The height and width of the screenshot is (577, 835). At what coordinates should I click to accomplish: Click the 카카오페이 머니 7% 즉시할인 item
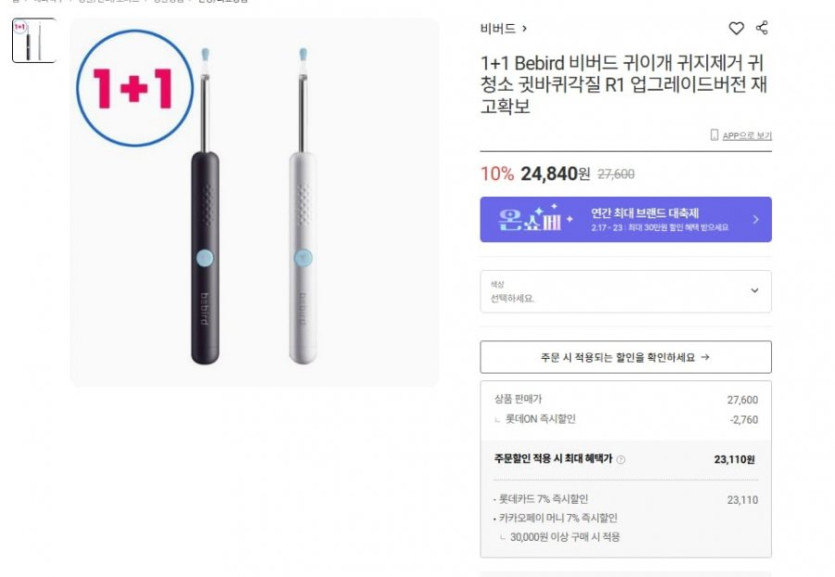point(558,518)
